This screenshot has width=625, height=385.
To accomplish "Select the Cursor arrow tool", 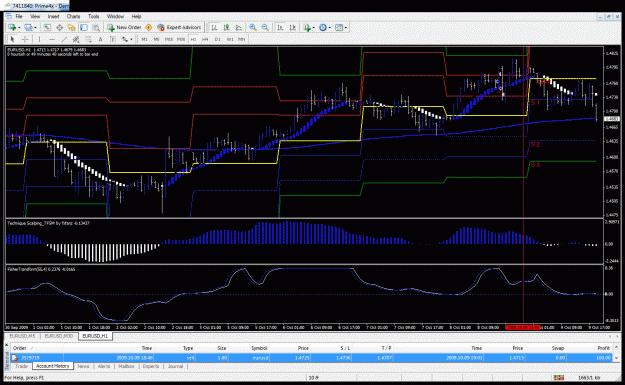I will (x=12, y=39).
